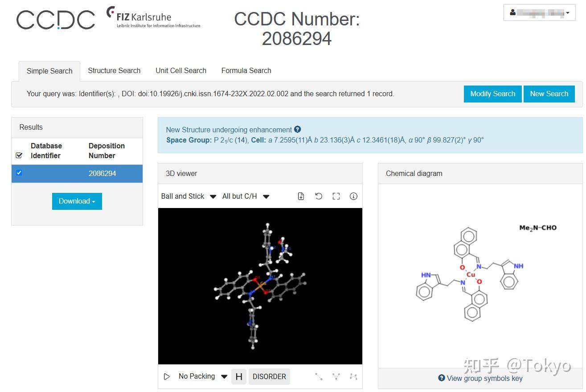Download the 3D structure file icon
Image resolution: width=586 pixels, height=392 pixels.
tap(301, 196)
